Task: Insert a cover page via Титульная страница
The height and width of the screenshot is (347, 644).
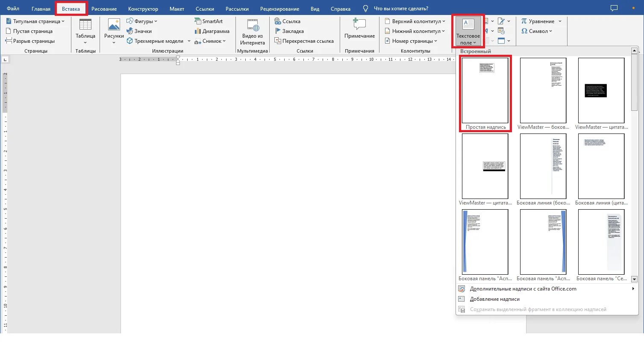Action: pyautogui.click(x=35, y=21)
